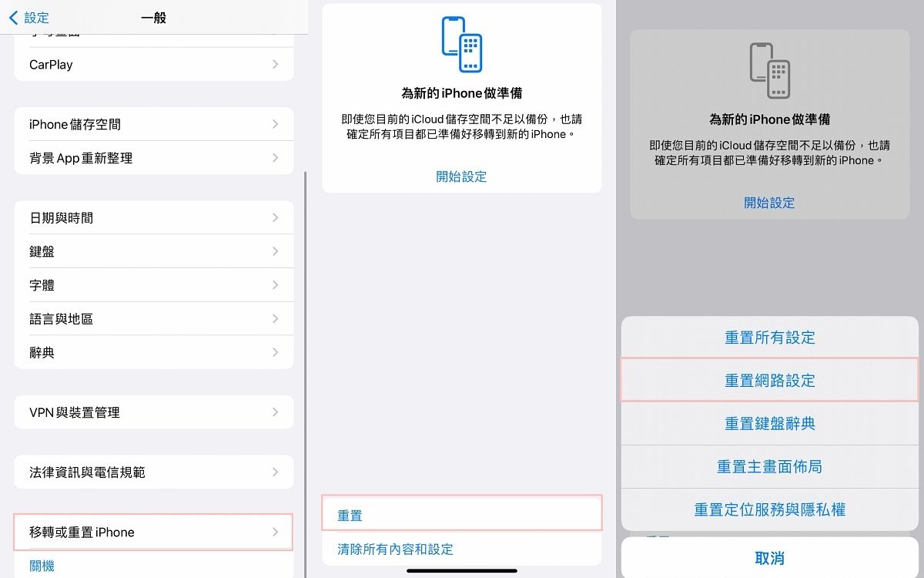The image size is (924, 578).
Task: Expand 日期與時間 chevron arrow
Action: point(275,218)
